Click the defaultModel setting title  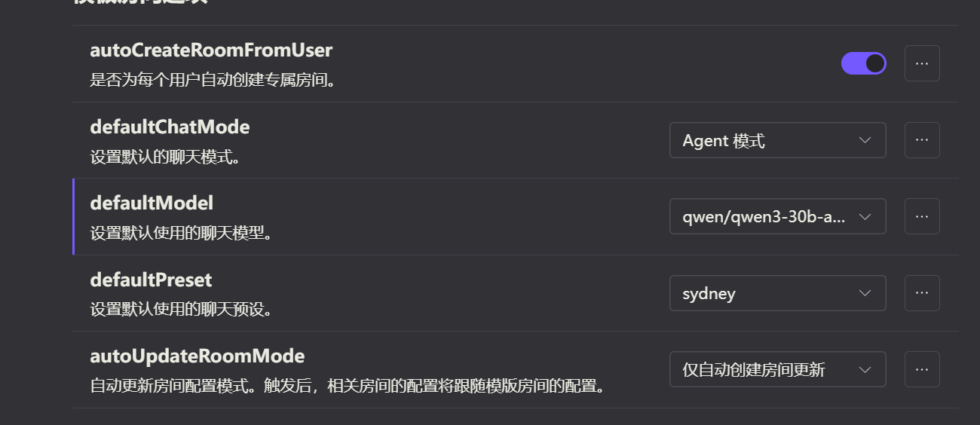152,203
